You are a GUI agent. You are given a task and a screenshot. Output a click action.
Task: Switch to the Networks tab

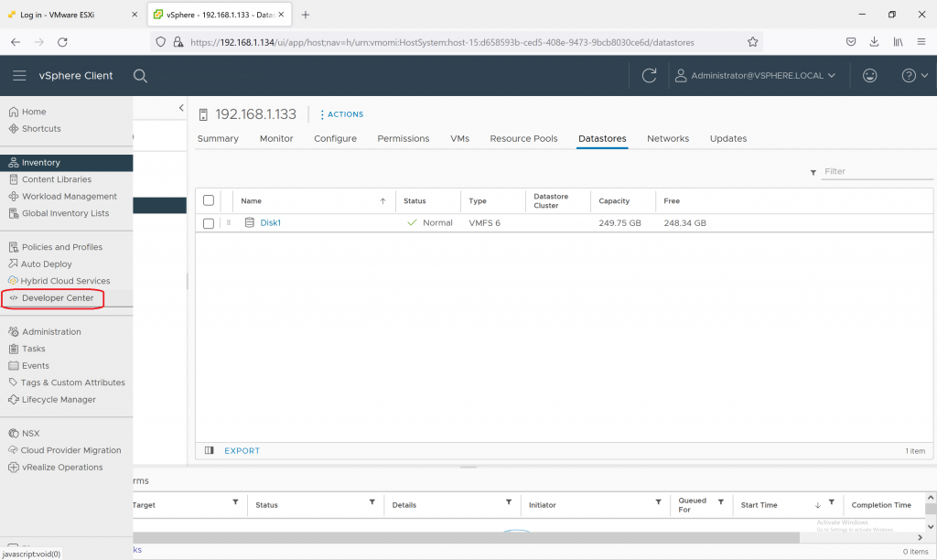668,139
